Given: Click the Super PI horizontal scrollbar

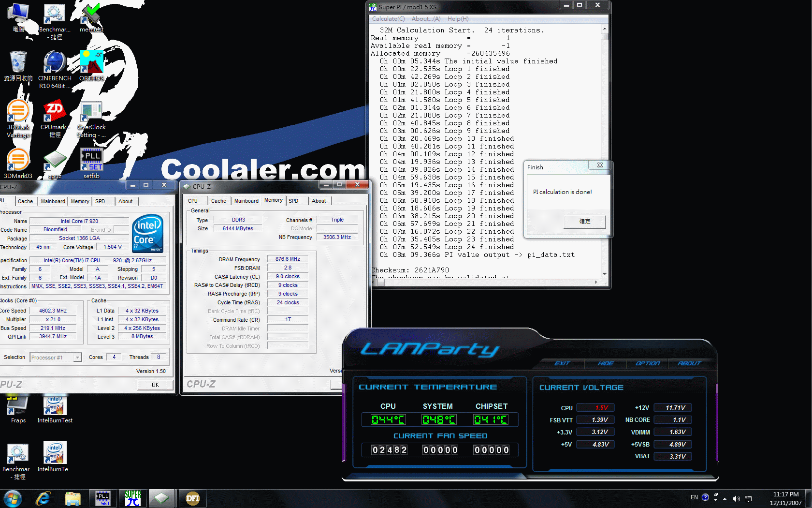Looking at the screenshot, I should pyautogui.click(x=486, y=282).
